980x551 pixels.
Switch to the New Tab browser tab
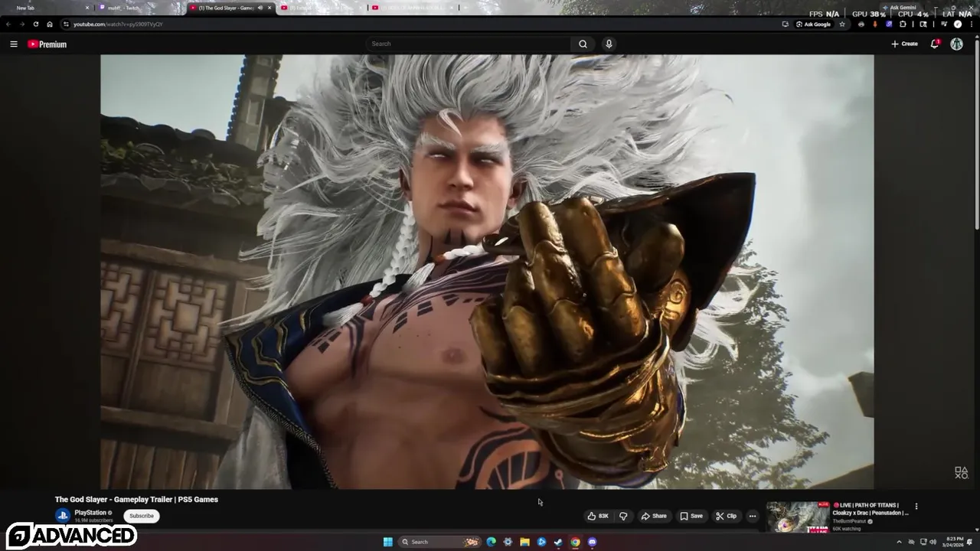click(x=47, y=8)
